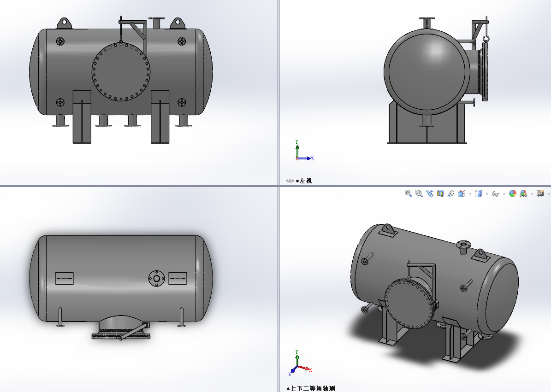This screenshot has height=392, width=551.
Task: Open the Edit Appearance color ball
Action: pyautogui.click(x=513, y=193)
